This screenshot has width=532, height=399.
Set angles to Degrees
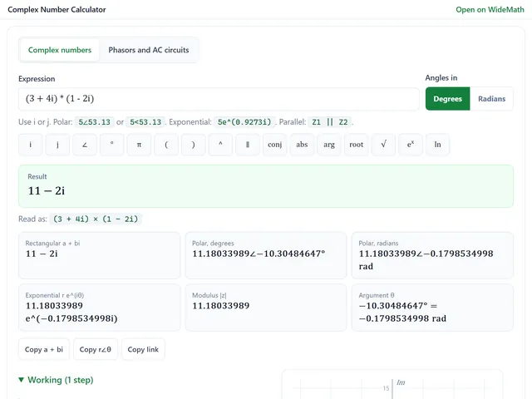[447, 99]
